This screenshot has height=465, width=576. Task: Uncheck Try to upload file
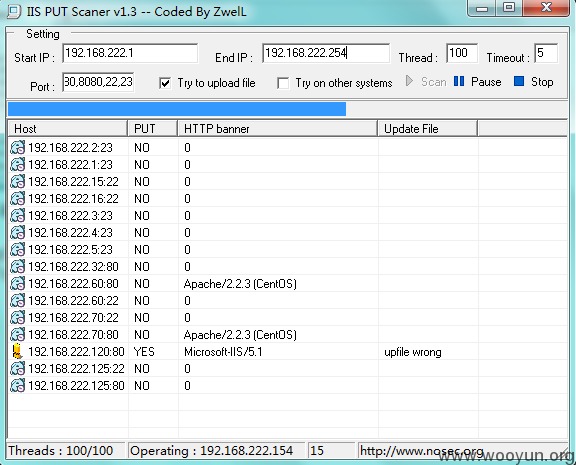165,83
